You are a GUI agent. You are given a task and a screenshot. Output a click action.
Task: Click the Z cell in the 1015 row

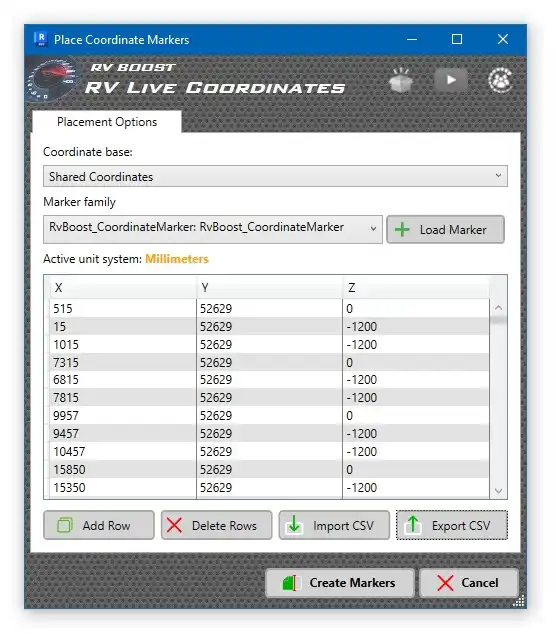point(416,344)
